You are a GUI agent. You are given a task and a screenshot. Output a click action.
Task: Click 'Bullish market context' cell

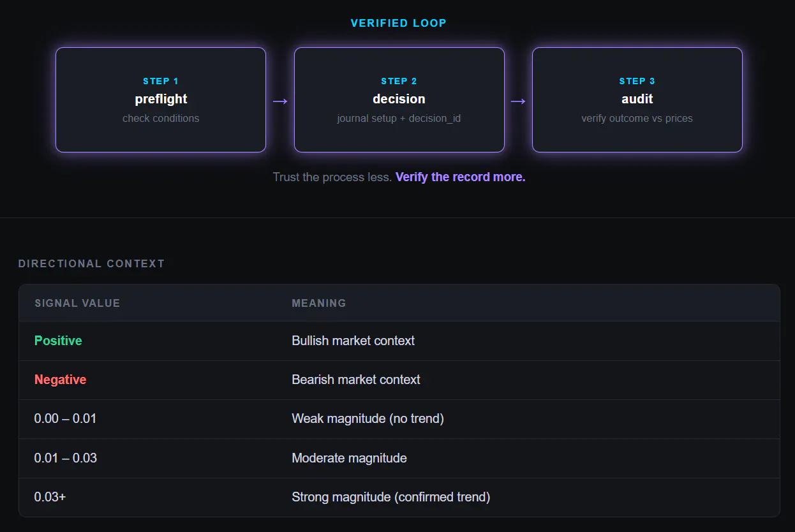point(353,341)
